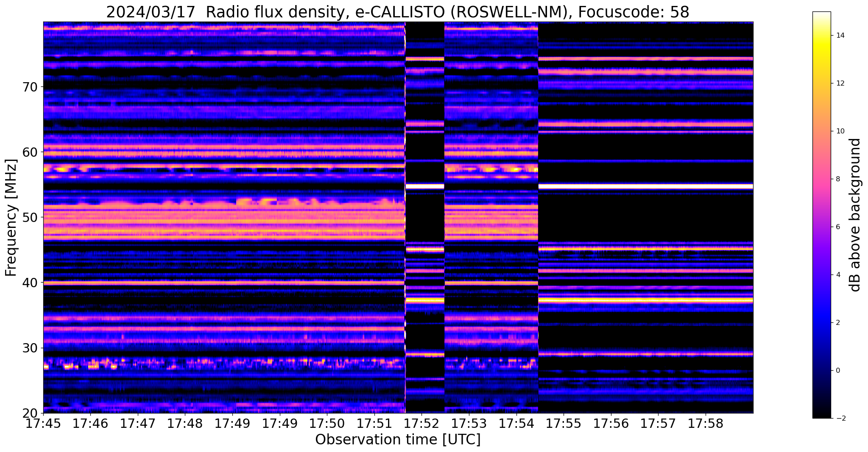Click the 17:57 time tick label

(658, 424)
